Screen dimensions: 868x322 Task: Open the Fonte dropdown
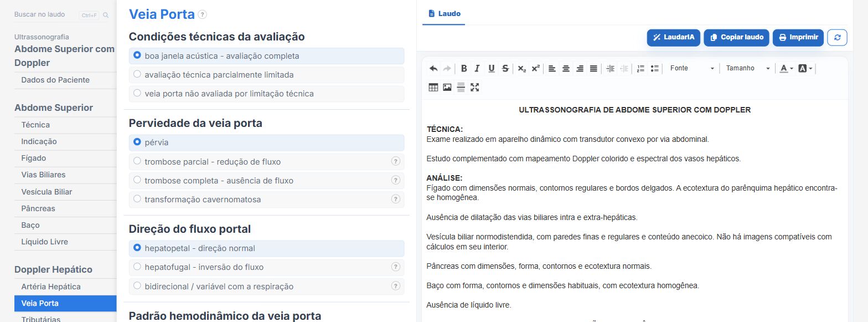692,68
